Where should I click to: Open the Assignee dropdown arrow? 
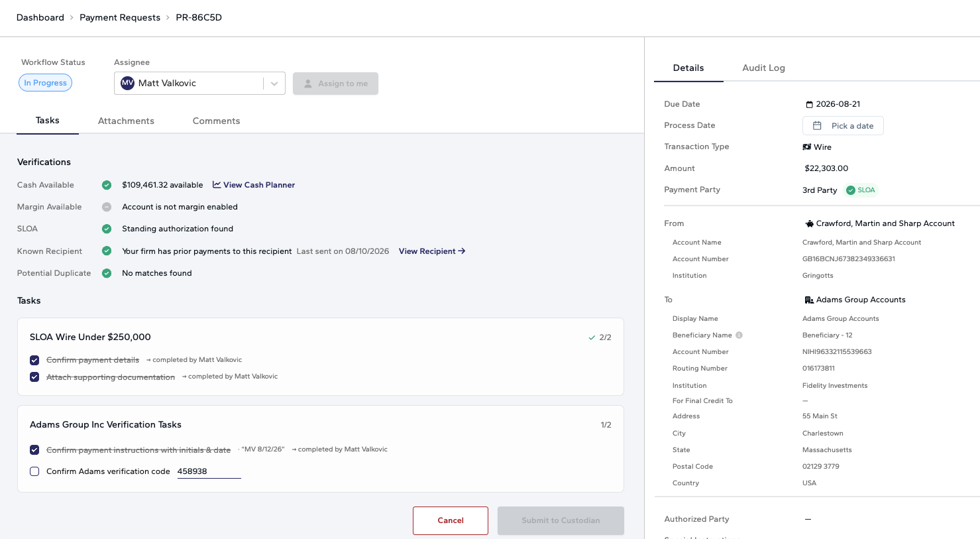point(274,84)
